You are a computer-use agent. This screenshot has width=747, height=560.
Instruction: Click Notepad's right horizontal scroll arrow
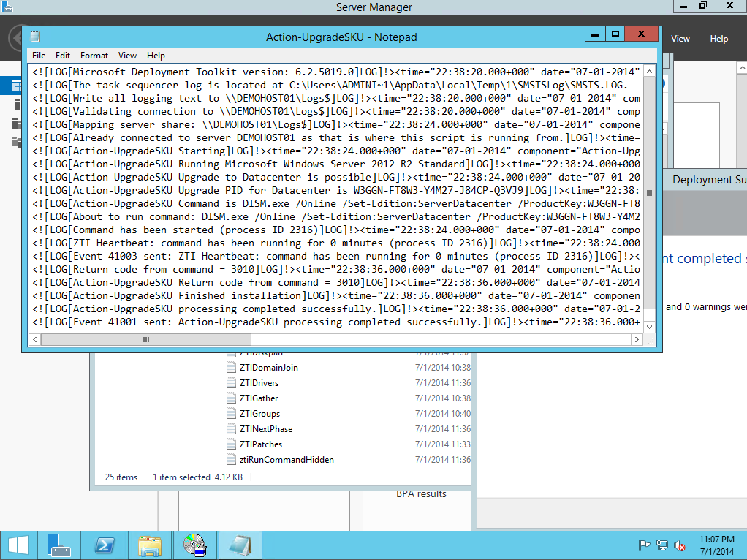(x=638, y=340)
